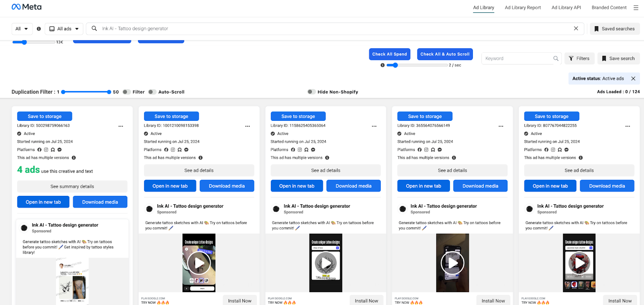This screenshot has width=644, height=305.
Task: Click Install Now on ad 807767044822255
Action: (x=620, y=301)
